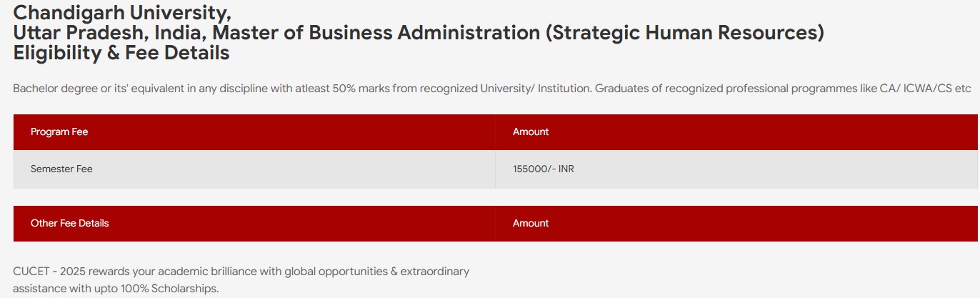This screenshot has width=980, height=298.
Task: Click the "Bachelor degree" eligibility sentence start
Action: click(x=49, y=89)
